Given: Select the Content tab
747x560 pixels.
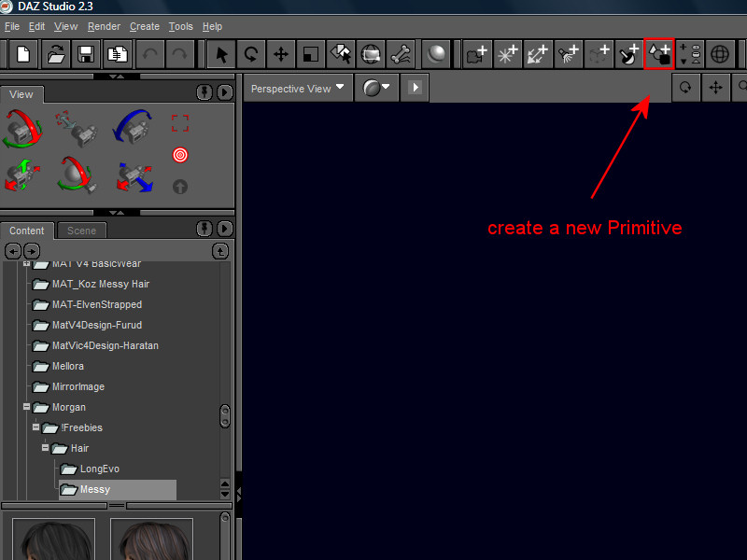Looking at the screenshot, I should pyautogui.click(x=27, y=231).
